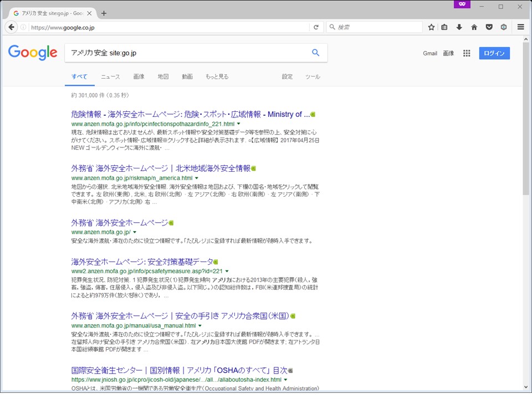Switch to the 画像 results tab
The width and height of the screenshot is (532, 399).
[139, 76]
